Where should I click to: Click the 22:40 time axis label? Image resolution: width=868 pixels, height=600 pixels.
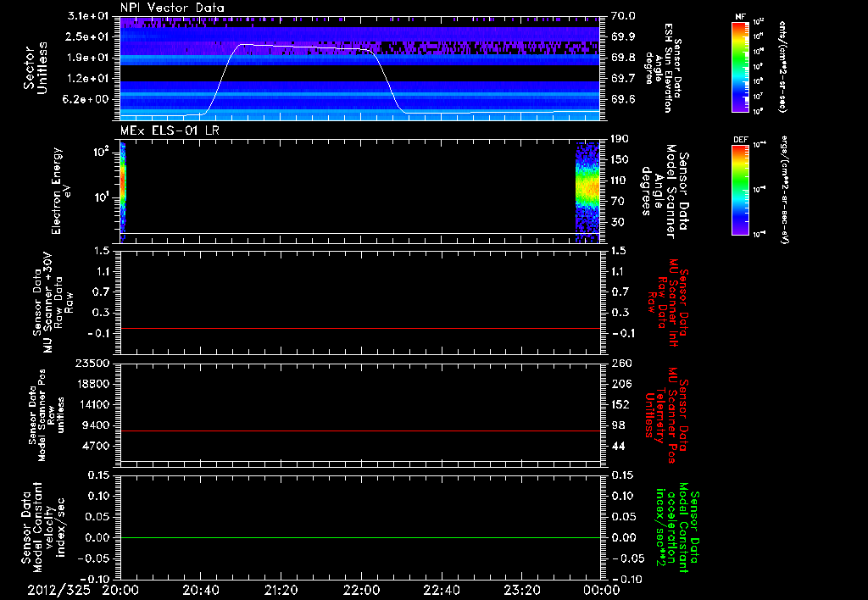(441, 590)
